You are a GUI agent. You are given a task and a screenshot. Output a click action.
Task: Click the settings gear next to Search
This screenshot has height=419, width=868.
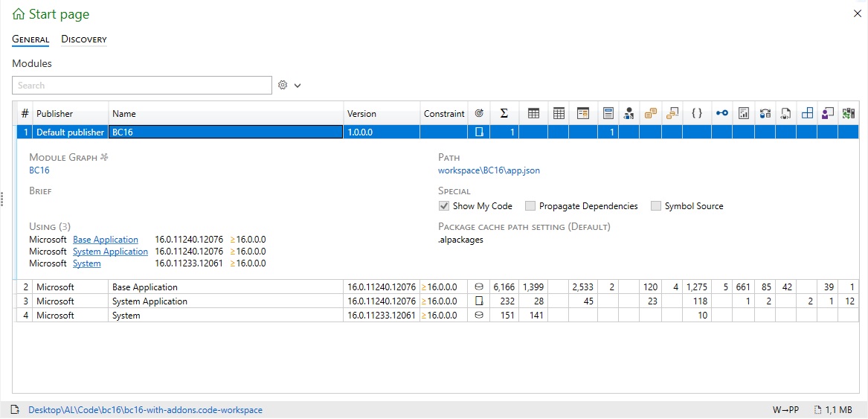point(283,85)
